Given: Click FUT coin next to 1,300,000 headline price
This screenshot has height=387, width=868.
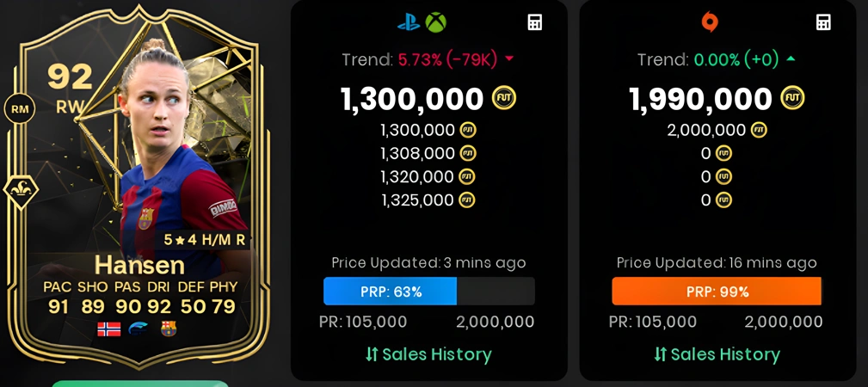Looking at the screenshot, I should click(504, 99).
